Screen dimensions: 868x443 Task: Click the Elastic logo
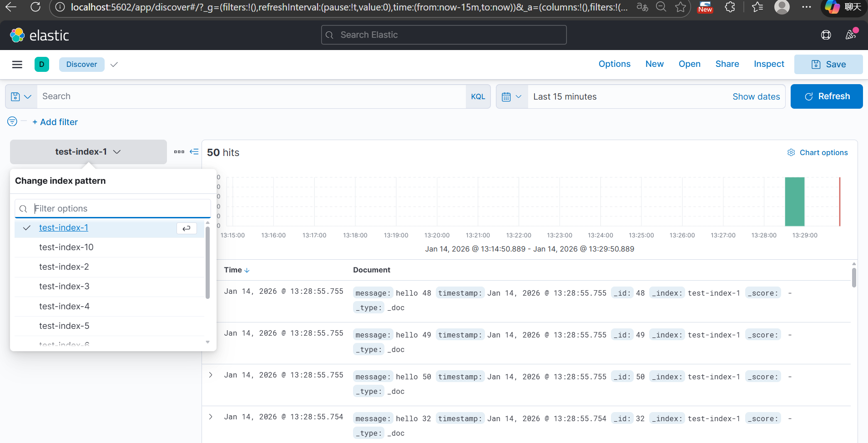click(39, 35)
